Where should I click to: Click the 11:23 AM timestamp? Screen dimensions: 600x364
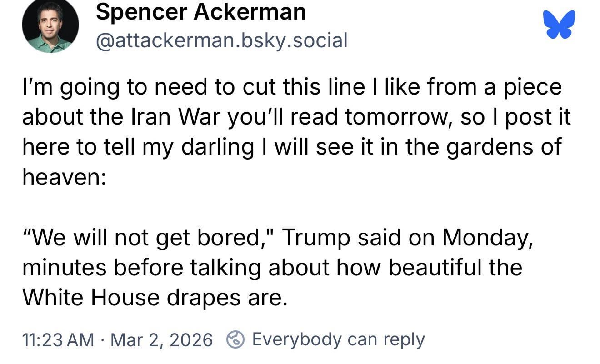click(x=58, y=339)
